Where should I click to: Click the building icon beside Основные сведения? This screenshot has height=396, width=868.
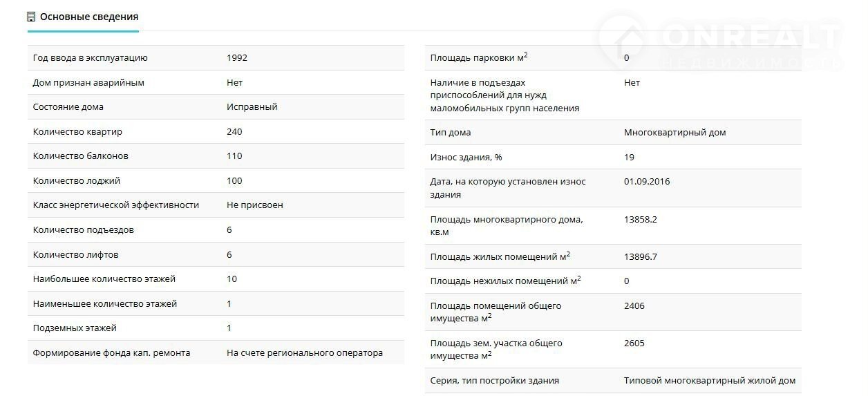click(x=31, y=17)
